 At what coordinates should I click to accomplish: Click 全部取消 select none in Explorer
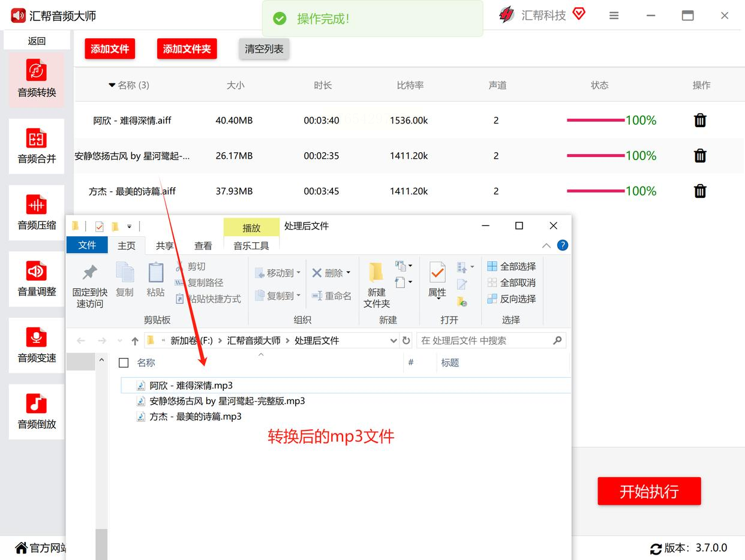(x=512, y=282)
